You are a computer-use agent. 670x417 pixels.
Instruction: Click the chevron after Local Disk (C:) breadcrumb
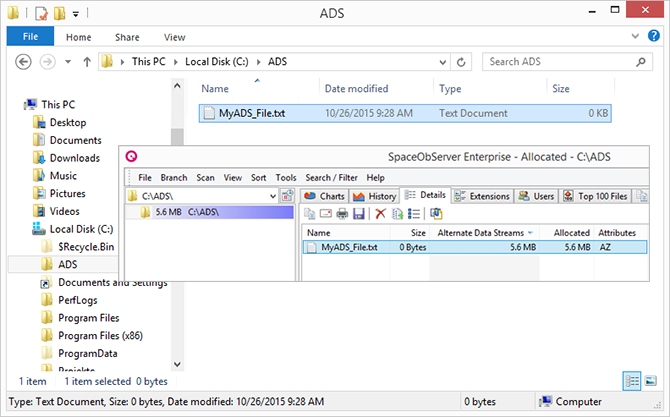tap(259, 62)
